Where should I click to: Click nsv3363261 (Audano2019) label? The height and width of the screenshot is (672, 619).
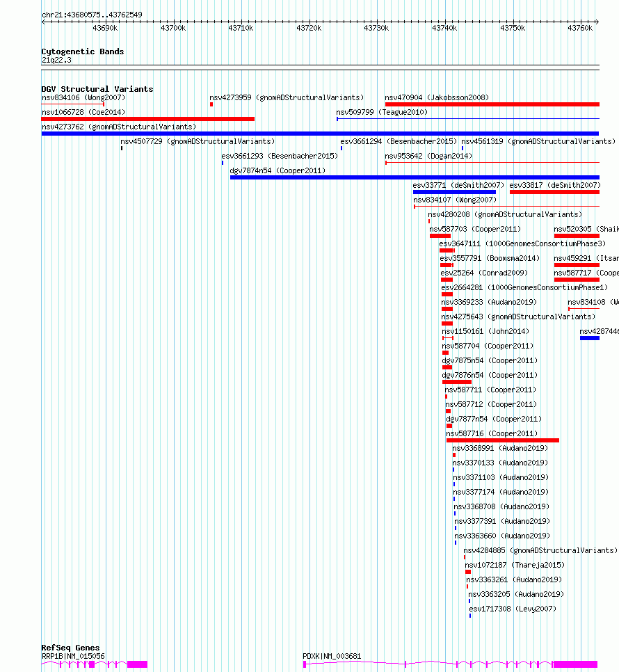[x=514, y=579]
